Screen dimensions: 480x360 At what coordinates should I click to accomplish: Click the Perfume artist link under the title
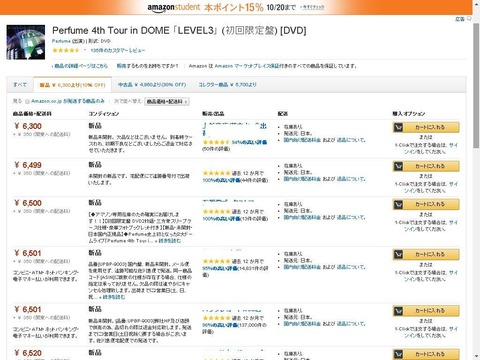pyautogui.click(x=61, y=41)
